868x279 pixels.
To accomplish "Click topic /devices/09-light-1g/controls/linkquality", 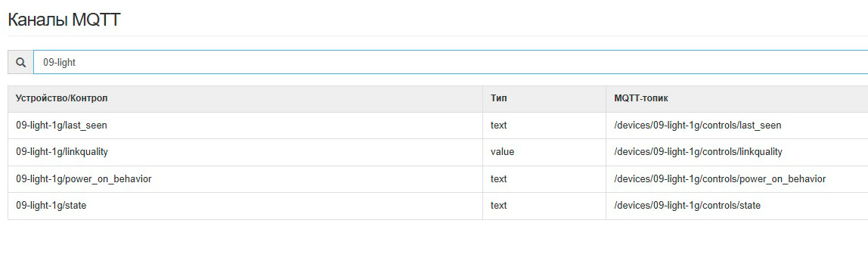I will pos(698,152).
